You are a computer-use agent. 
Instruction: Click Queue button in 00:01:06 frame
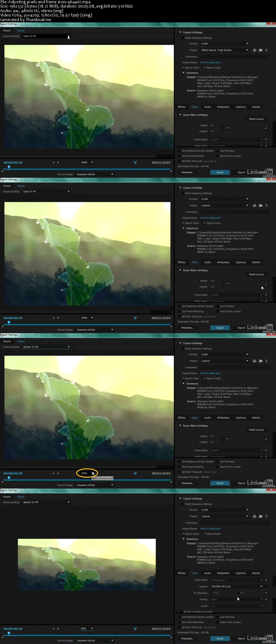tap(220, 172)
